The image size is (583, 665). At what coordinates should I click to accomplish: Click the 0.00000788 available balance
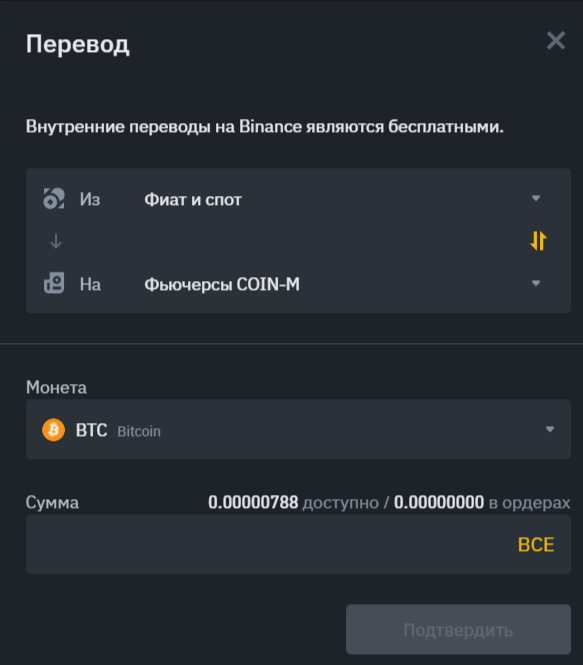253,502
